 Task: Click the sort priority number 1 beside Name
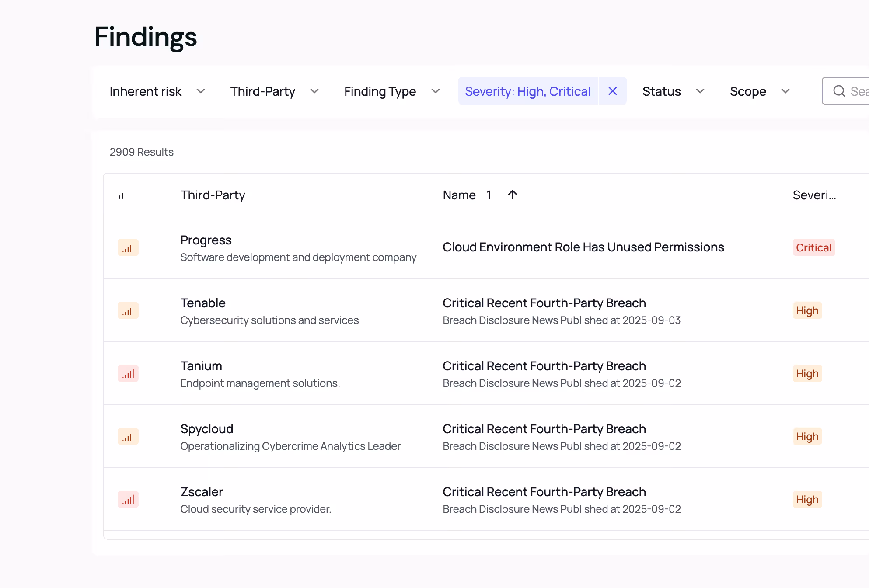[x=489, y=195]
